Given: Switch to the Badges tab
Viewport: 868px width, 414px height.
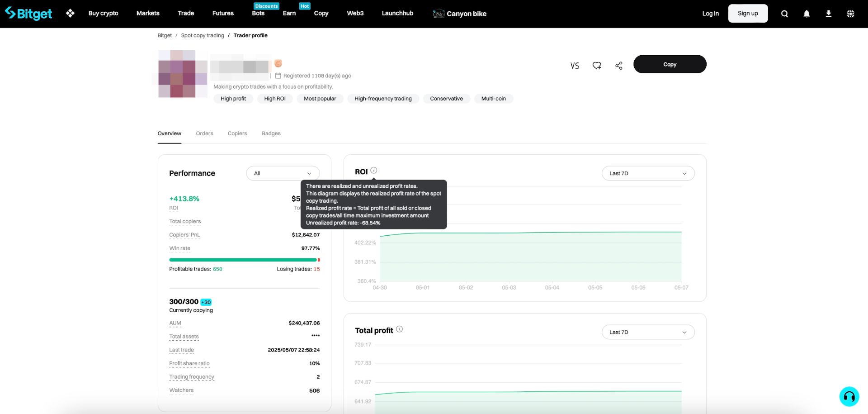Looking at the screenshot, I should [271, 133].
